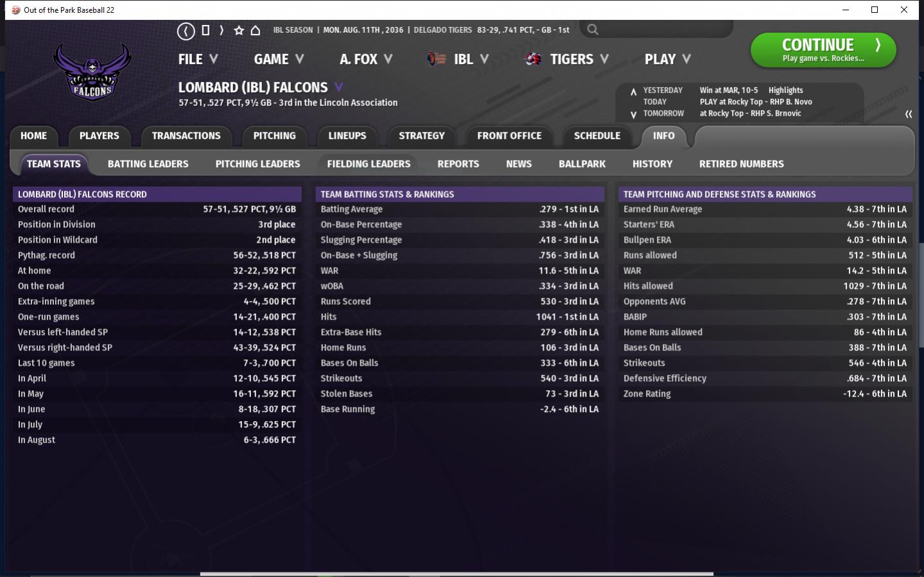Click yesterday's result 'Win at MAR, 10-5'
The width and height of the screenshot is (924, 577).
729,90
